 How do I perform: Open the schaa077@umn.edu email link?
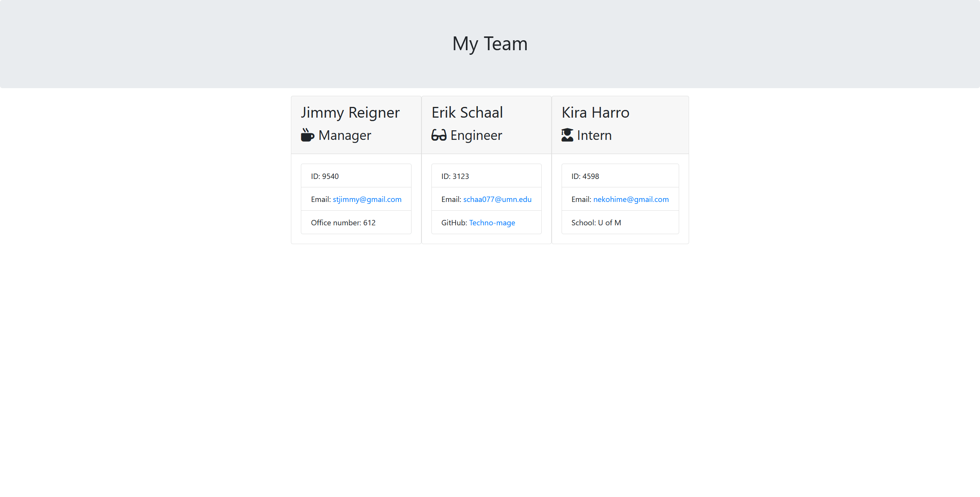pyautogui.click(x=497, y=199)
